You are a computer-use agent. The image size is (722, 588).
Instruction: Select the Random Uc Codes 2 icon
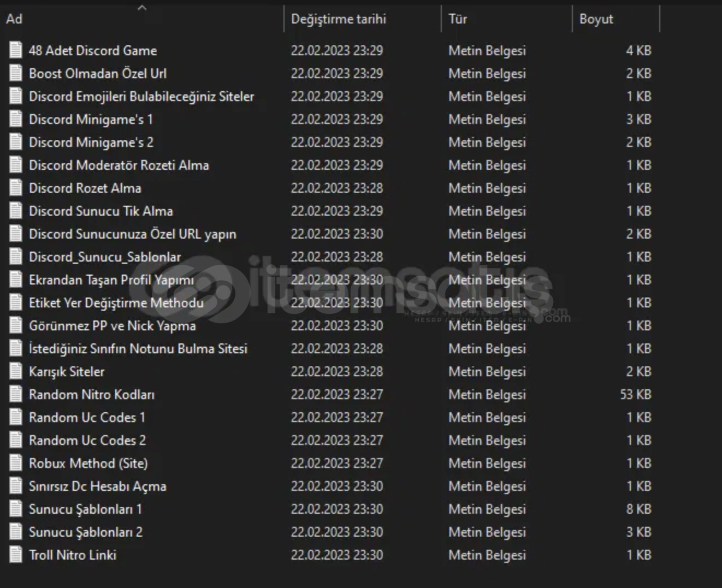point(16,440)
